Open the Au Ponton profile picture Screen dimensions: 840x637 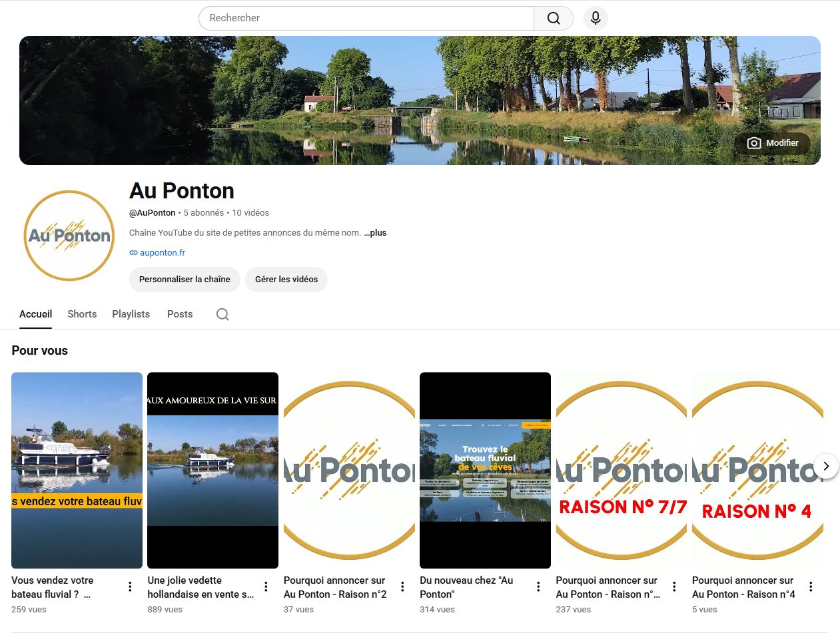click(69, 236)
